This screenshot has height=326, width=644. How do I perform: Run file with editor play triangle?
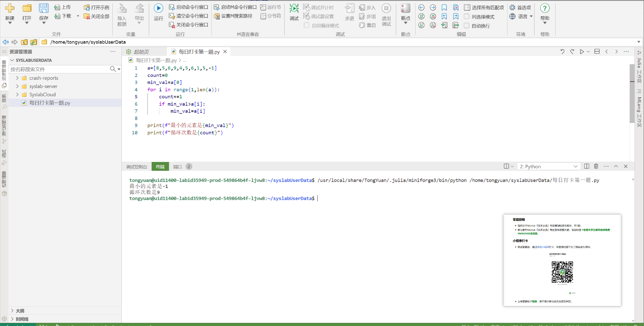point(582,52)
